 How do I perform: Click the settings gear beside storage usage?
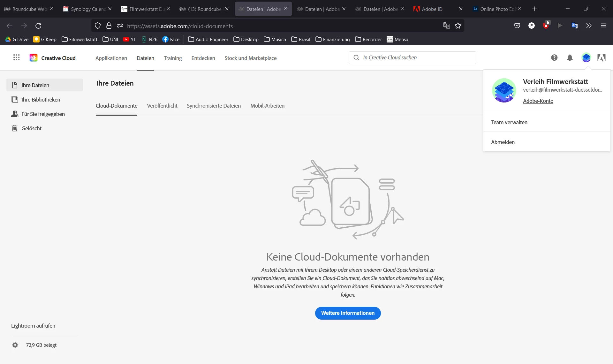[15, 345]
